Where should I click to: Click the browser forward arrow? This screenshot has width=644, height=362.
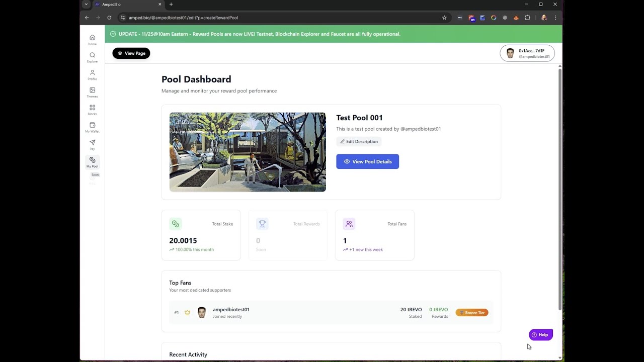(x=98, y=18)
